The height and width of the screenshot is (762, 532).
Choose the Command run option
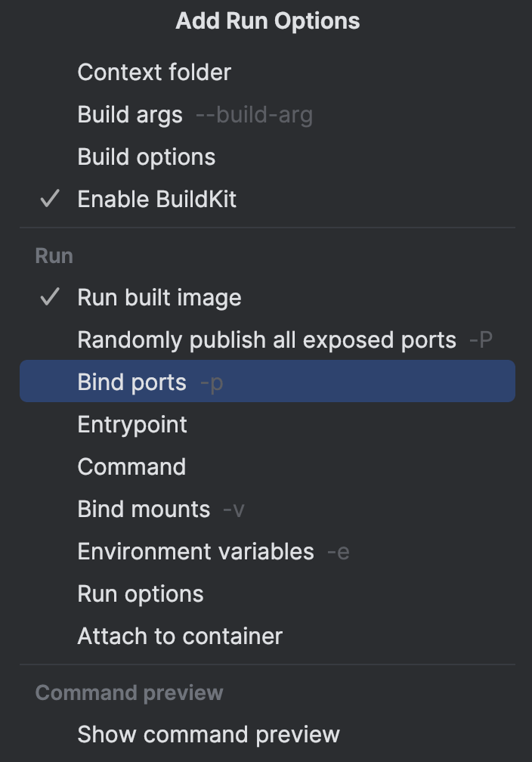131,467
